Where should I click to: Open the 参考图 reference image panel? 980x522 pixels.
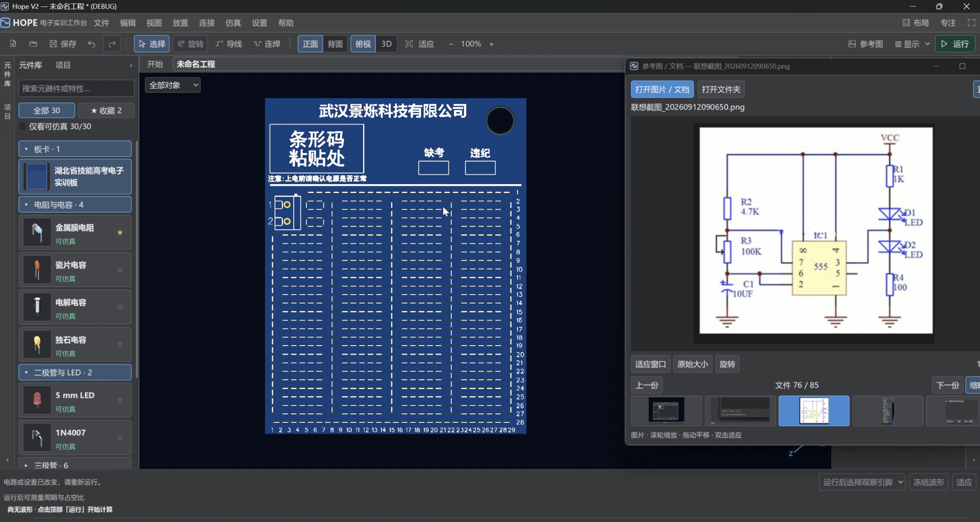click(865, 44)
